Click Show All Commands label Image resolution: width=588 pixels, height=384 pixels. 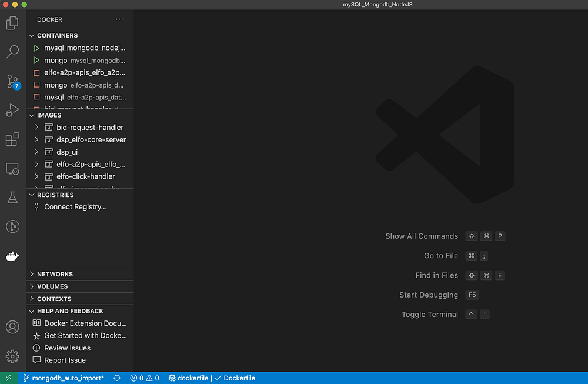coord(422,236)
